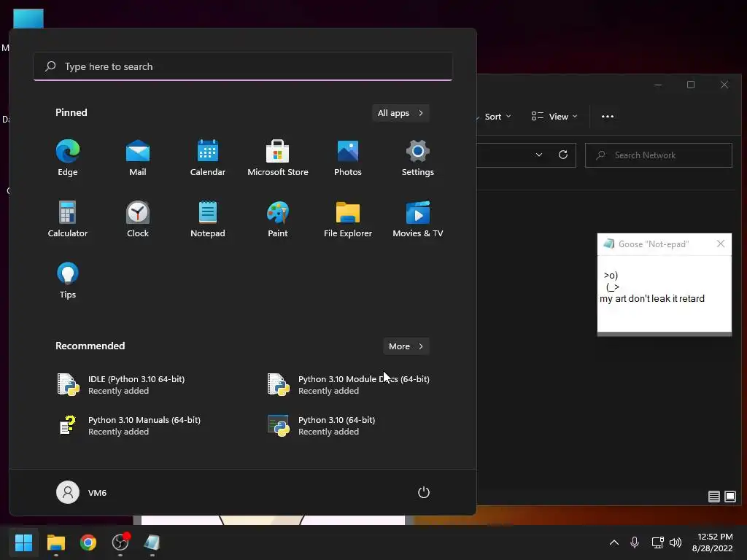Open OBS Studio from the taskbar
The height and width of the screenshot is (560, 747).
120,542
